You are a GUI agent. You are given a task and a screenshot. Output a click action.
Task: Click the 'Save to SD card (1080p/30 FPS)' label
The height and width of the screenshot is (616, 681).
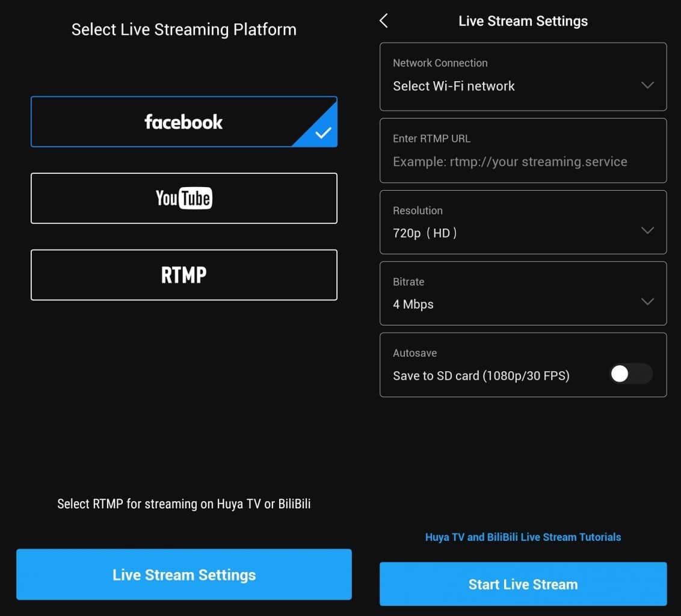point(481,375)
